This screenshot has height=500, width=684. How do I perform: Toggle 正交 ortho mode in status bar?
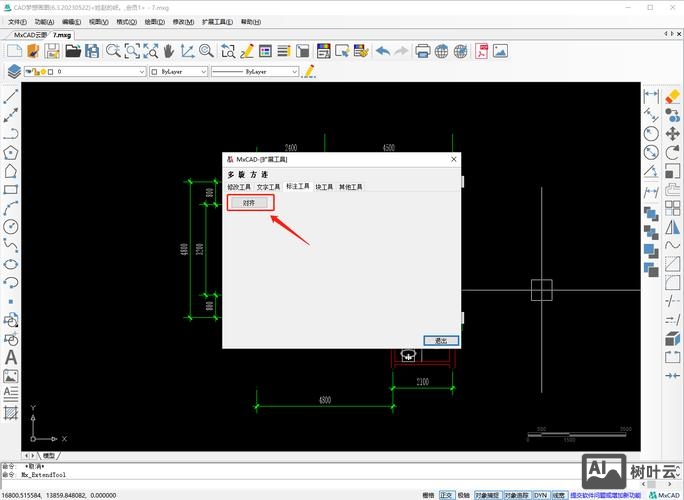tap(446, 494)
